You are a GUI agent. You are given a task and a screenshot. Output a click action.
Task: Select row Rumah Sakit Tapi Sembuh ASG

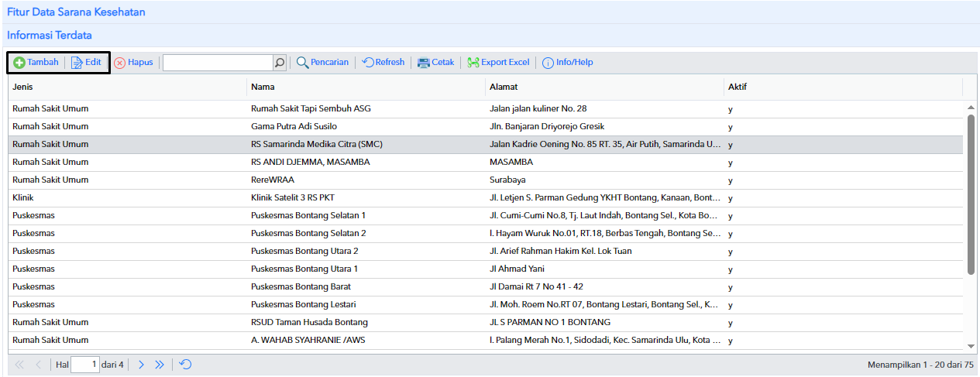[486, 108]
